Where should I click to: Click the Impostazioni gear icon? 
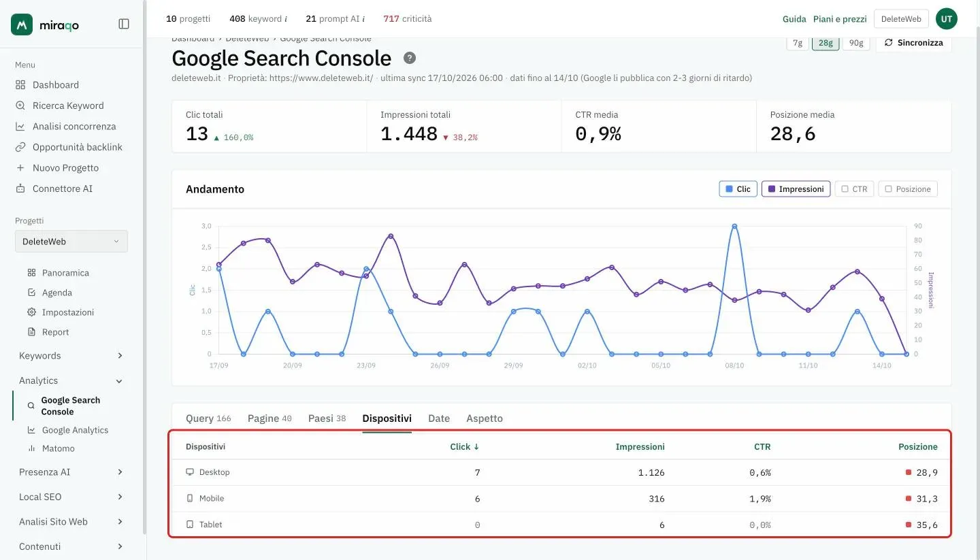pyautogui.click(x=31, y=312)
